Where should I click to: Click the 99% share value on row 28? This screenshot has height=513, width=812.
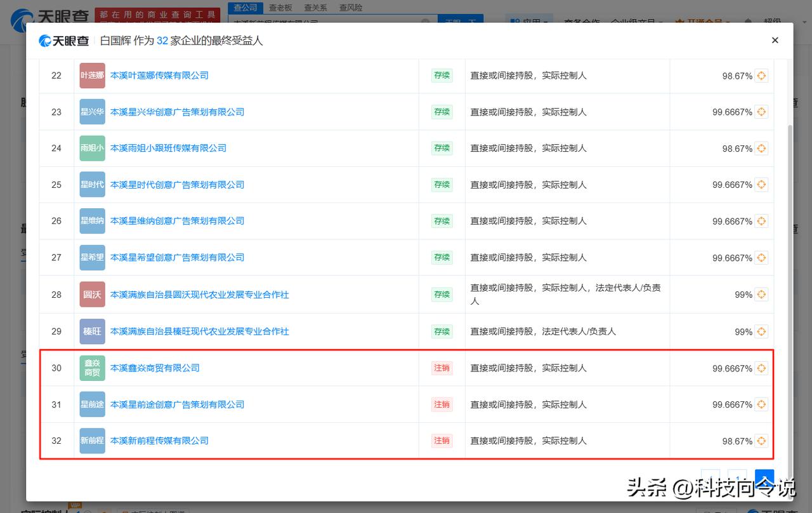point(743,295)
